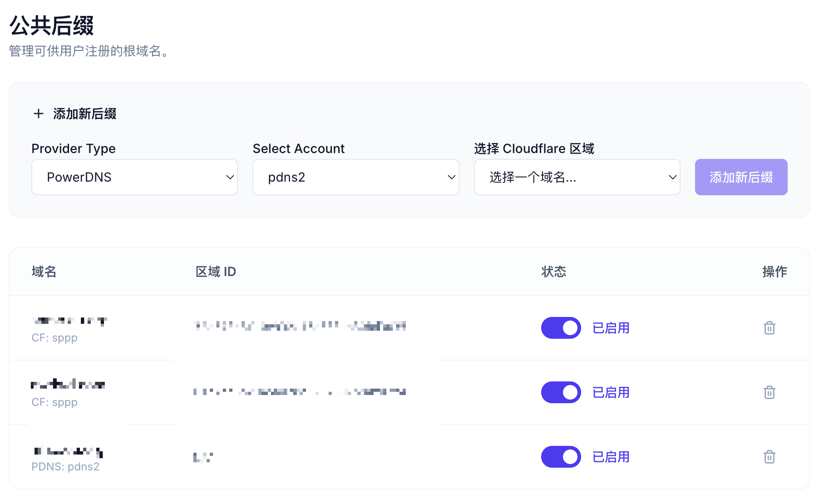Image resolution: width=829 pixels, height=504 pixels.
Task: Toggle off the second CF: sppp suffix
Action: (x=561, y=392)
